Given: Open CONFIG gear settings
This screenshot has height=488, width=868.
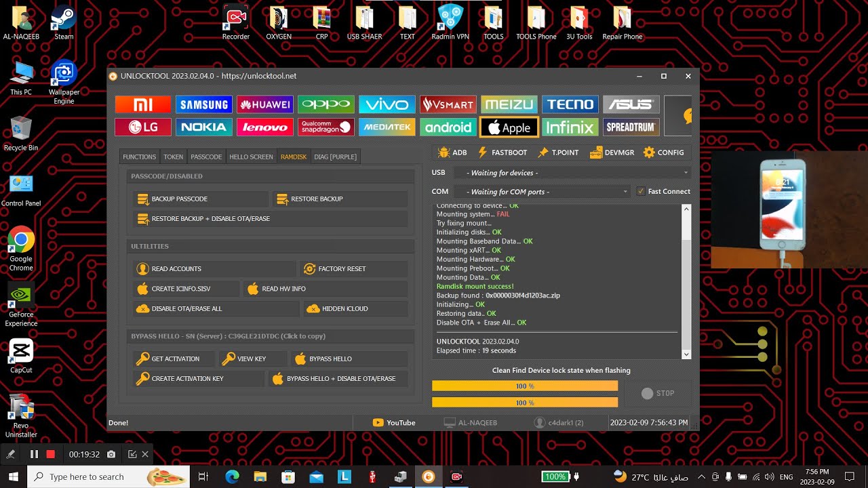Looking at the screenshot, I should pyautogui.click(x=664, y=152).
